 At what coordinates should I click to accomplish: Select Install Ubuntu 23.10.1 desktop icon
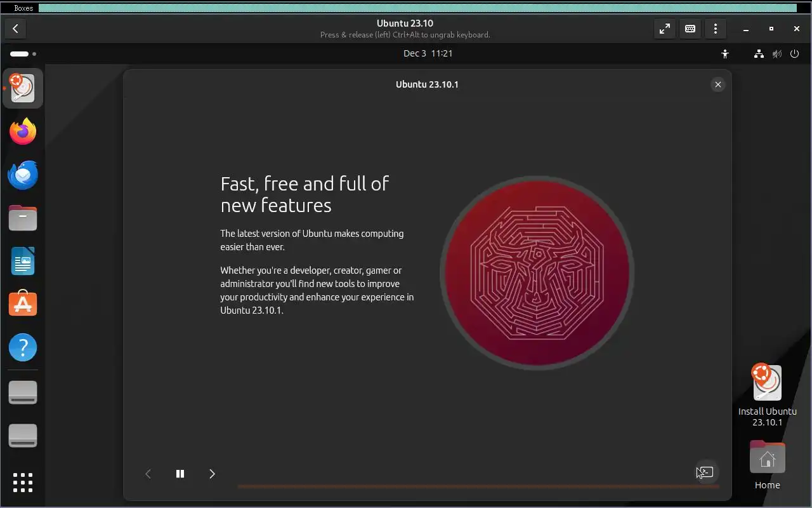pos(767,396)
